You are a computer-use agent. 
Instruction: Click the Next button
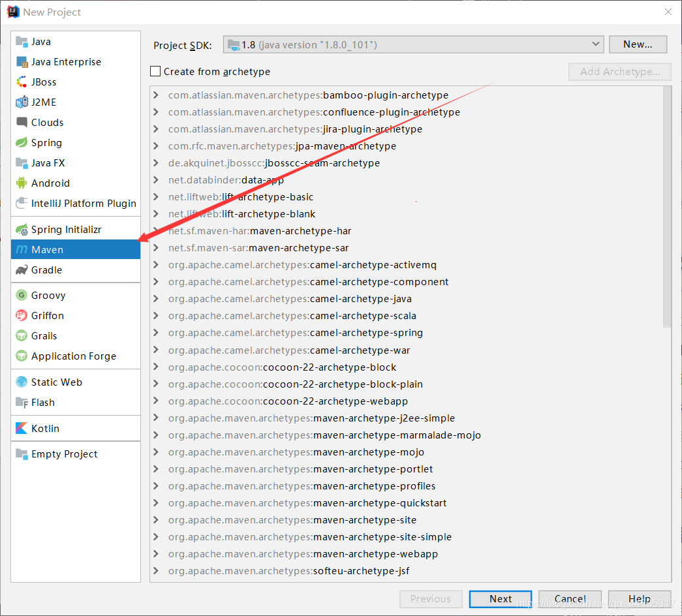click(500, 599)
